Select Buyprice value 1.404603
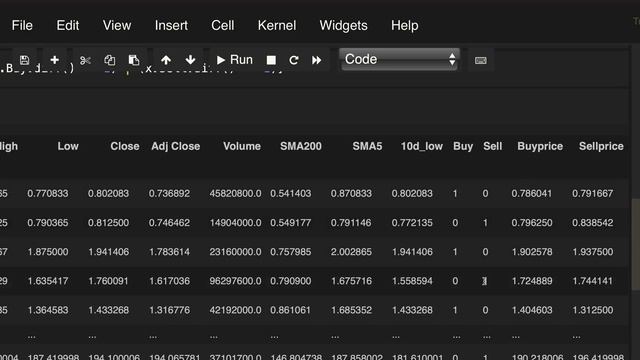 (x=532, y=310)
